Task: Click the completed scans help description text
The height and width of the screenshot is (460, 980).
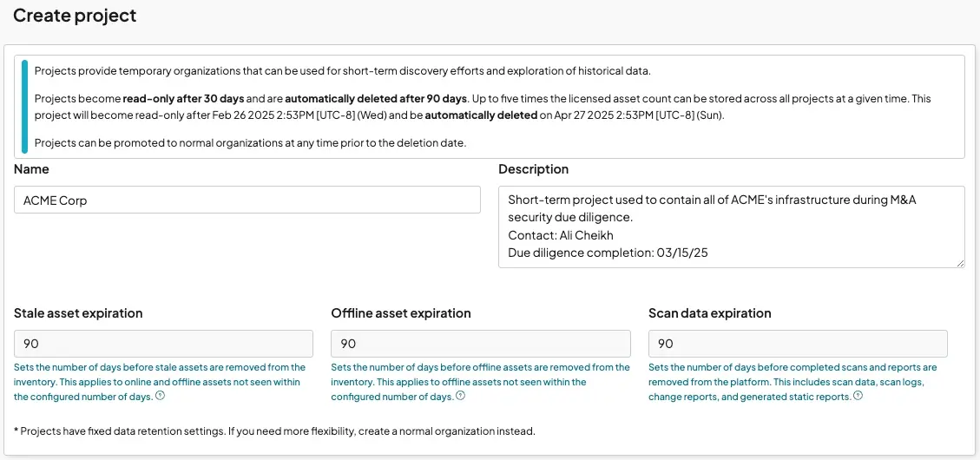Action: [x=792, y=382]
